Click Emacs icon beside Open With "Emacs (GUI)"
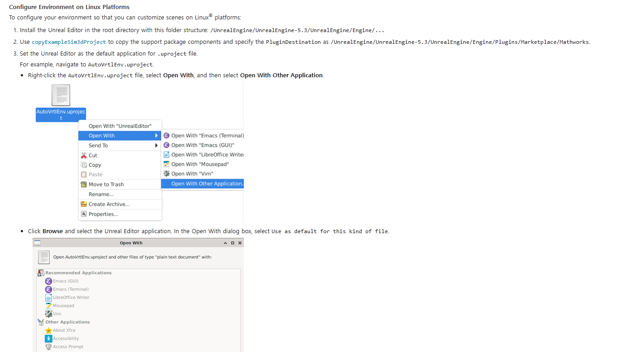This screenshot has width=644, height=352. [166, 145]
